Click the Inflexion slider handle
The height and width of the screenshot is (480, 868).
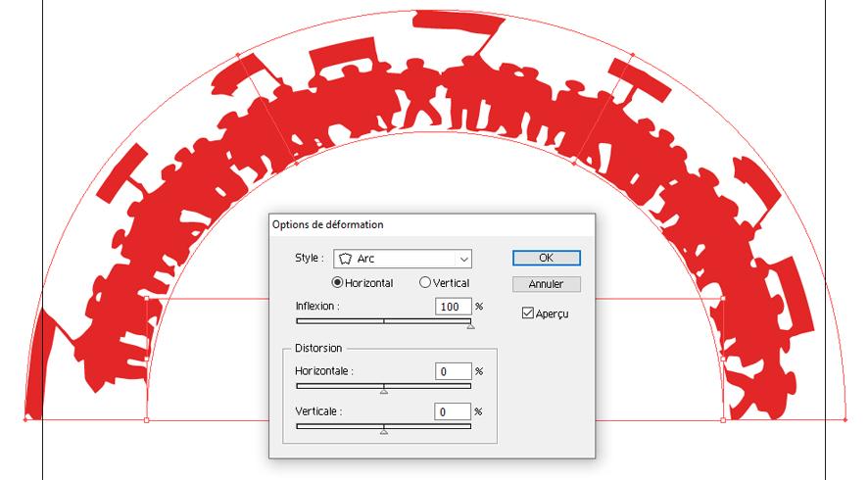(x=470, y=325)
